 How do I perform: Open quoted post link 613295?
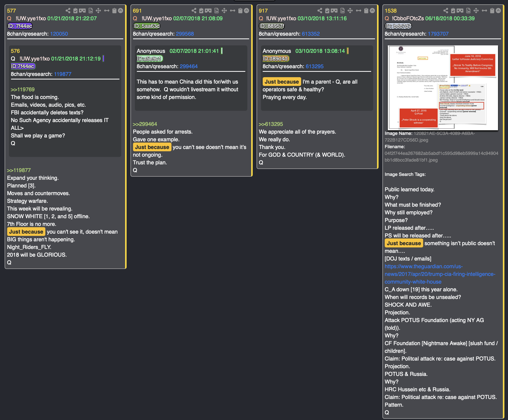pyautogui.click(x=315, y=66)
